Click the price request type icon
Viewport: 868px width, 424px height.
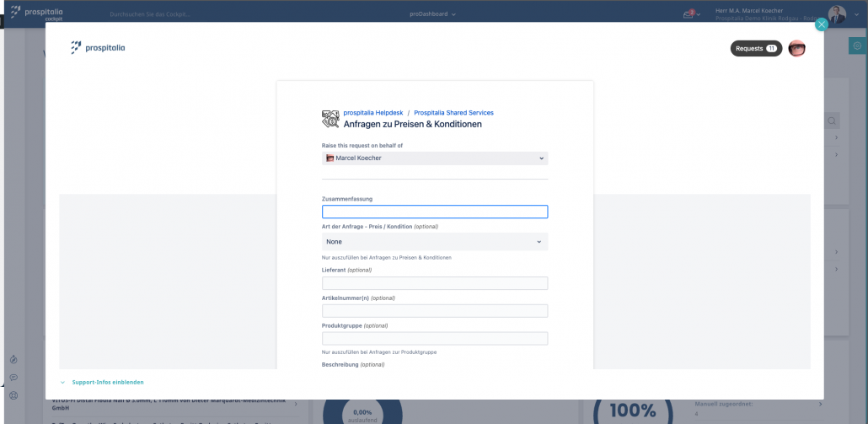coord(330,119)
